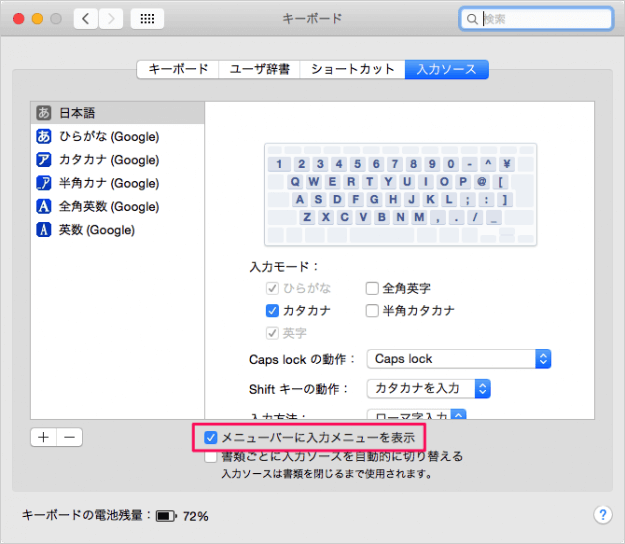625x544 pixels.
Task: Go forward with the right chevron button
Action: [111, 19]
